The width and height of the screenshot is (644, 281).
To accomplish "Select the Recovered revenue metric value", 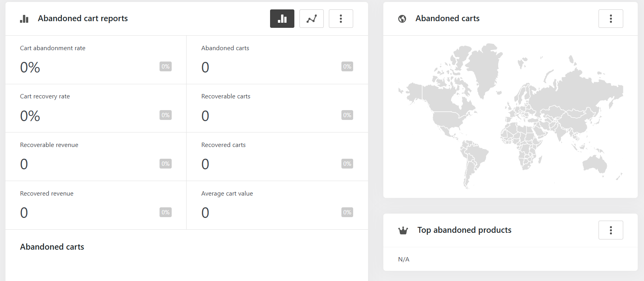I will (x=24, y=213).
